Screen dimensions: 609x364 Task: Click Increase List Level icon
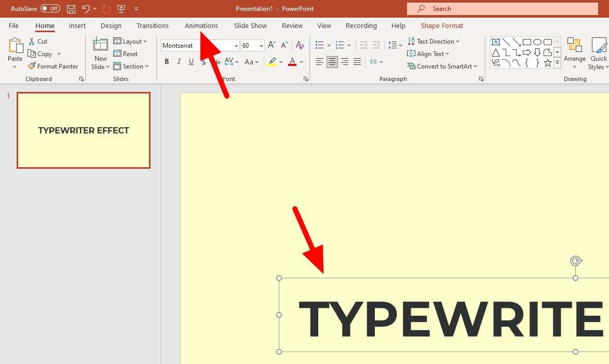[x=376, y=45]
